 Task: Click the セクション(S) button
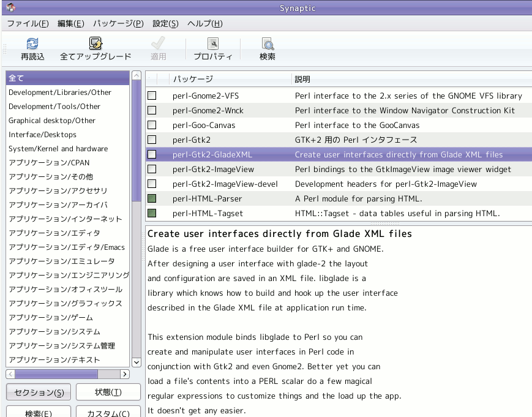click(x=39, y=393)
